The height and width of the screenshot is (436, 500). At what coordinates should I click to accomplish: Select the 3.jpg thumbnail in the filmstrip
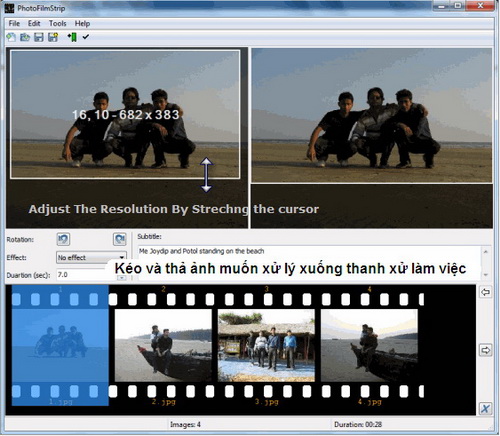point(266,345)
